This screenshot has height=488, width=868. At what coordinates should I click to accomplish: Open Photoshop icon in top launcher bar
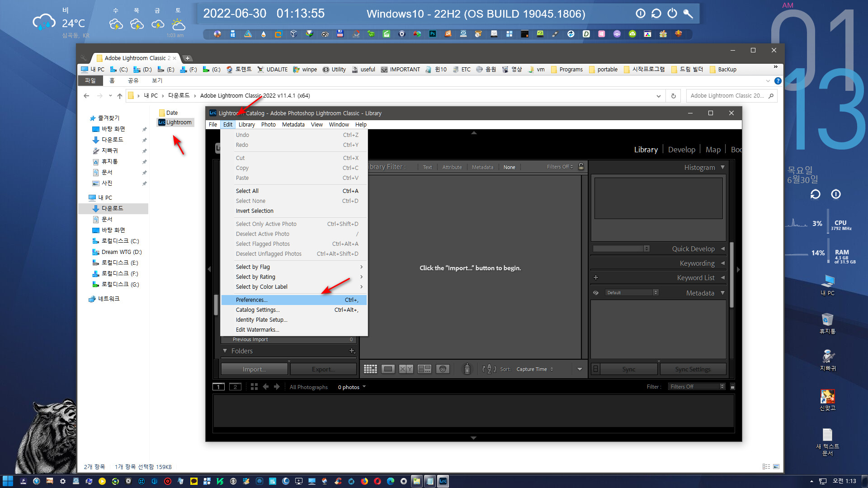pos(432,34)
